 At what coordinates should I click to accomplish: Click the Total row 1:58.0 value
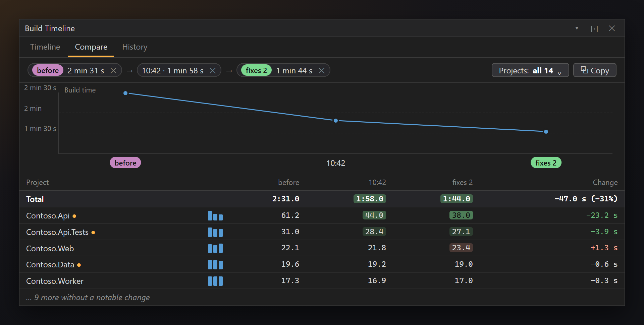pyautogui.click(x=370, y=199)
